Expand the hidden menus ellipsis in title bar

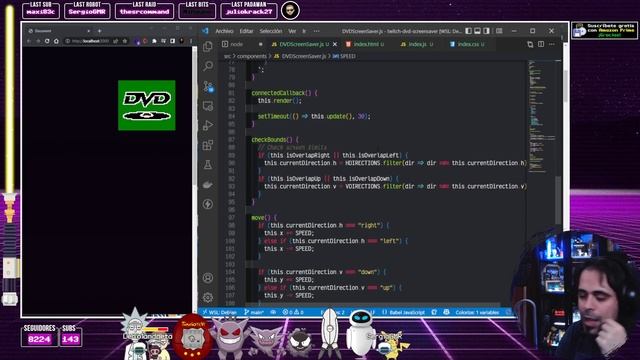tap(316, 31)
